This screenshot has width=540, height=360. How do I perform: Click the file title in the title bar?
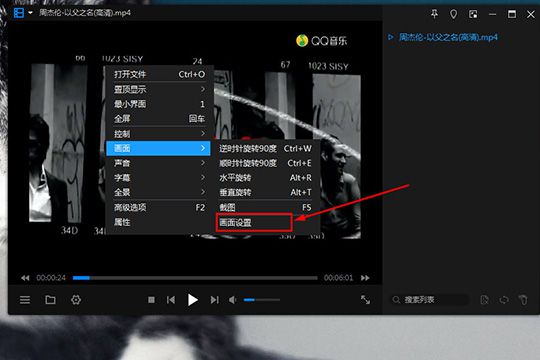point(85,13)
